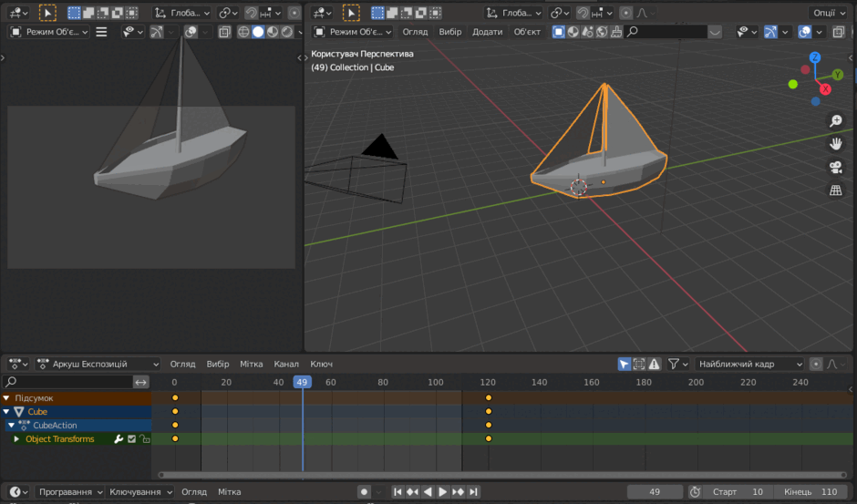Click the swap arrows icon beside the channel search
857x504 pixels.
141,382
